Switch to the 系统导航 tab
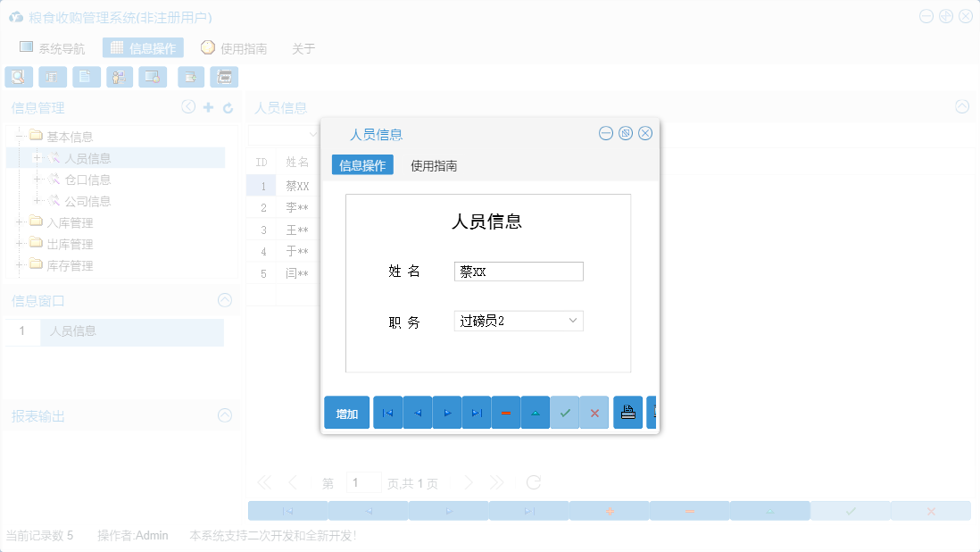The width and height of the screenshot is (980, 552). click(53, 47)
